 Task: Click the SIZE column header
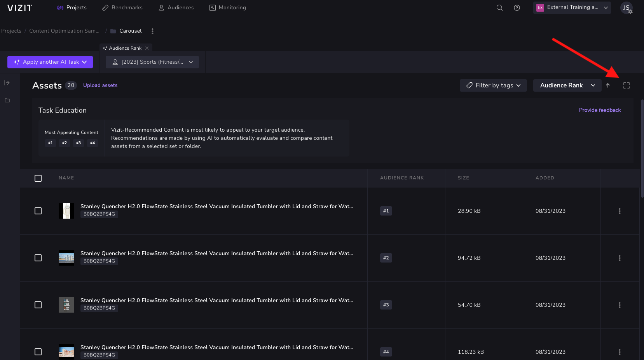tap(463, 178)
